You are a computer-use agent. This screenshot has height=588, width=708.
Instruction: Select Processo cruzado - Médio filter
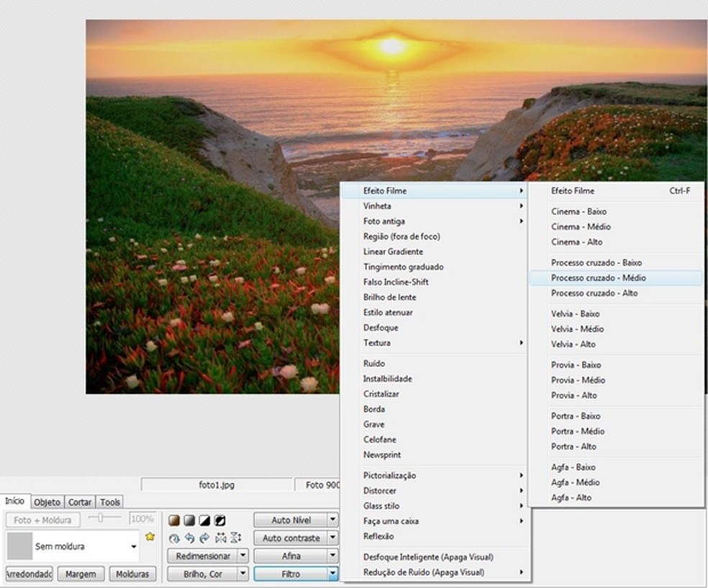click(598, 278)
